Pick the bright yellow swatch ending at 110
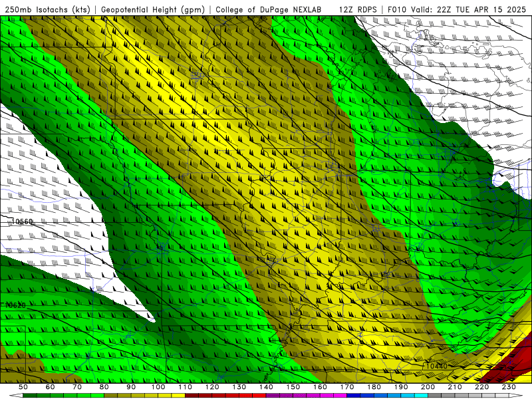The height and width of the screenshot is (399, 532). tap(178, 396)
